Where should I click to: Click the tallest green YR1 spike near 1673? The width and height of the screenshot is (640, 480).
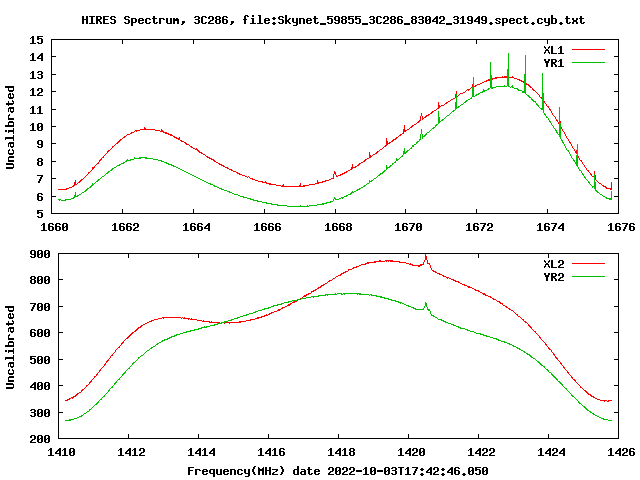pyautogui.click(x=508, y=69)
